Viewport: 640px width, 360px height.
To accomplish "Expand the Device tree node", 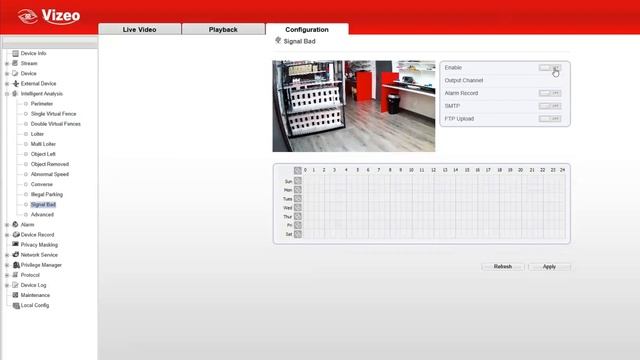I will [x=7, y=73].
